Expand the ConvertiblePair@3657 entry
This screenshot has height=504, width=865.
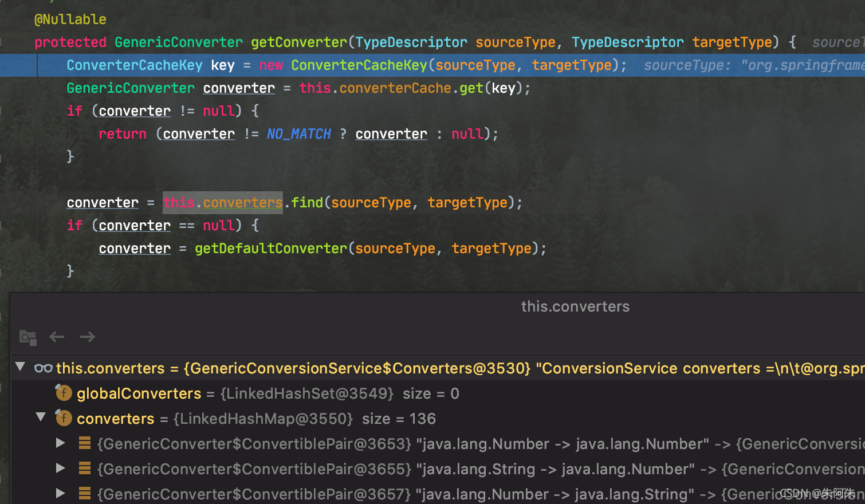pos(60,493)
